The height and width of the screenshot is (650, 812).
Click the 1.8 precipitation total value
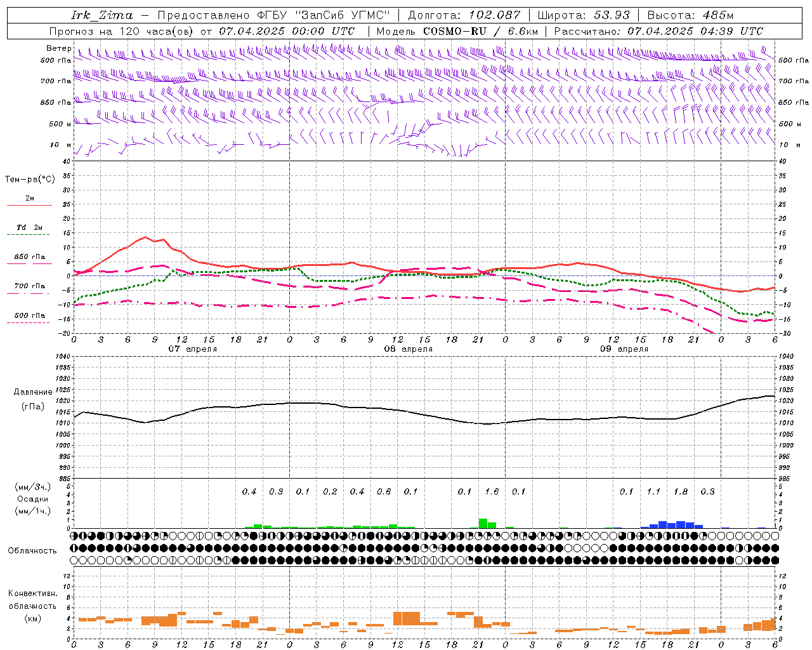[x=681, y=491]
